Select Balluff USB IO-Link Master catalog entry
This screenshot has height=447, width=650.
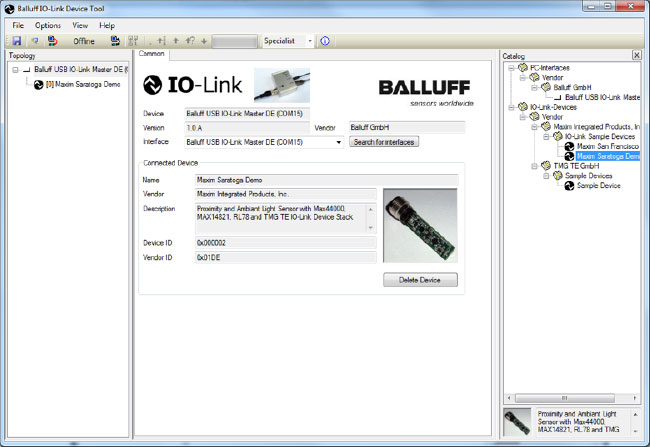(602, 97)
